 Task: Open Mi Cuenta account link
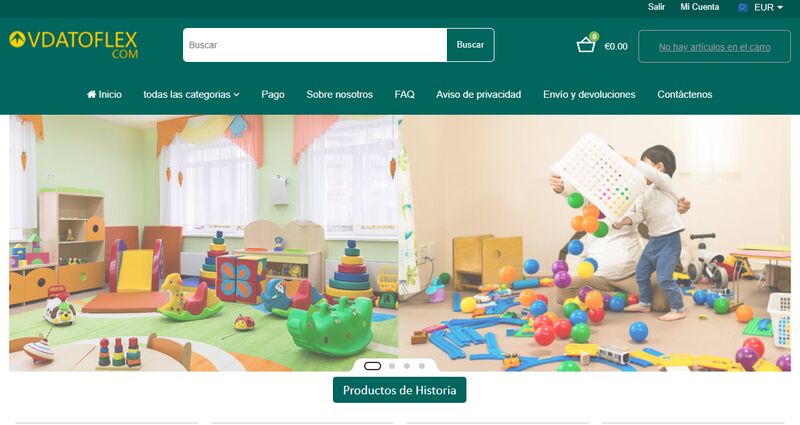pos(699,7)
